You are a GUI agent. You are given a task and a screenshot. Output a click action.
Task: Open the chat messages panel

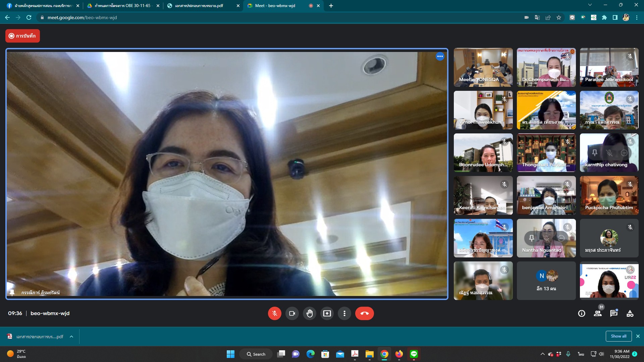[x=613, y=313]
